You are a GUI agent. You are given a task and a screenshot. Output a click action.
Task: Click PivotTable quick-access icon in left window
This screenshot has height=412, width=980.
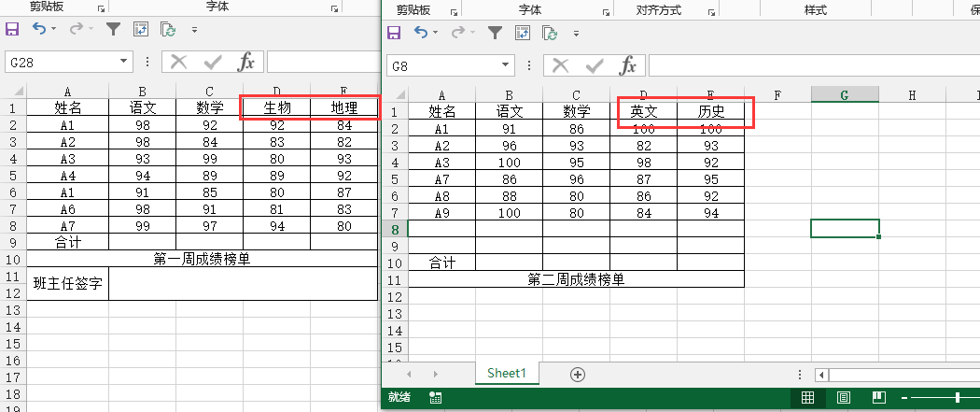tap(141, 29)
